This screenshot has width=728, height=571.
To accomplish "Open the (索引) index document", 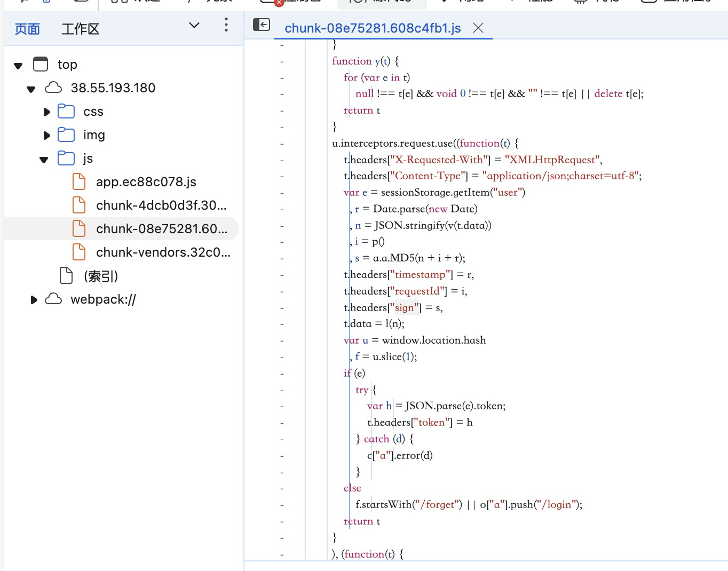I will (100, 276).
